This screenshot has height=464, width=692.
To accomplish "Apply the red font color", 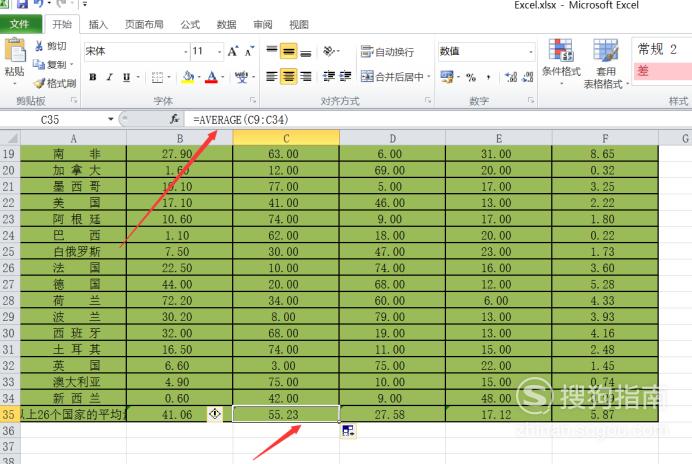I will 212,77.
